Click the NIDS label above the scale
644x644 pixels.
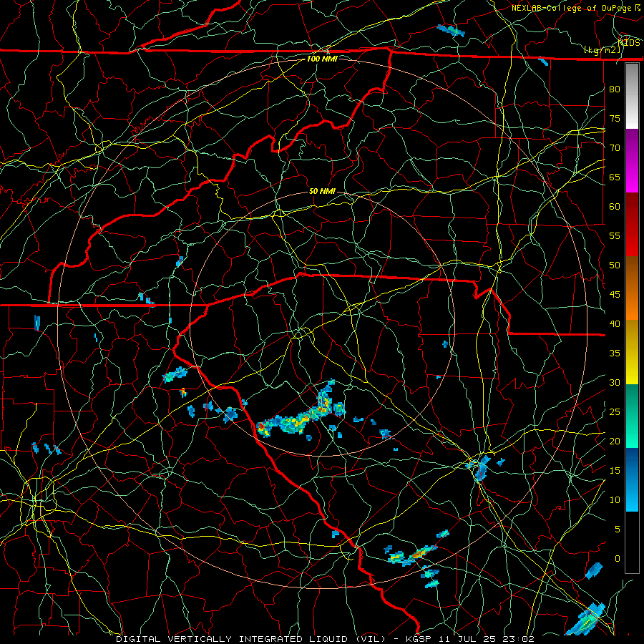point(628,43)
